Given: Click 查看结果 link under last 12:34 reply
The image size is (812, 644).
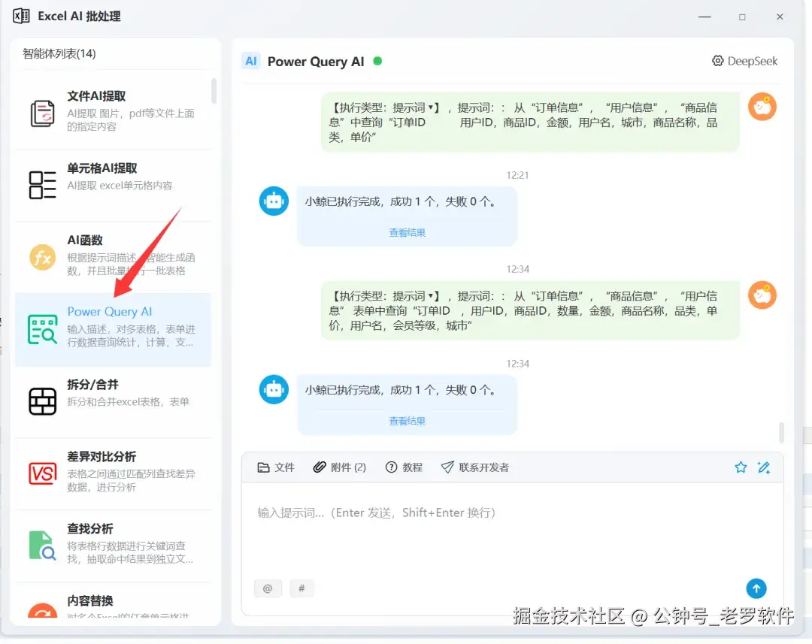Looking at the screenshot, I should 407,421.
